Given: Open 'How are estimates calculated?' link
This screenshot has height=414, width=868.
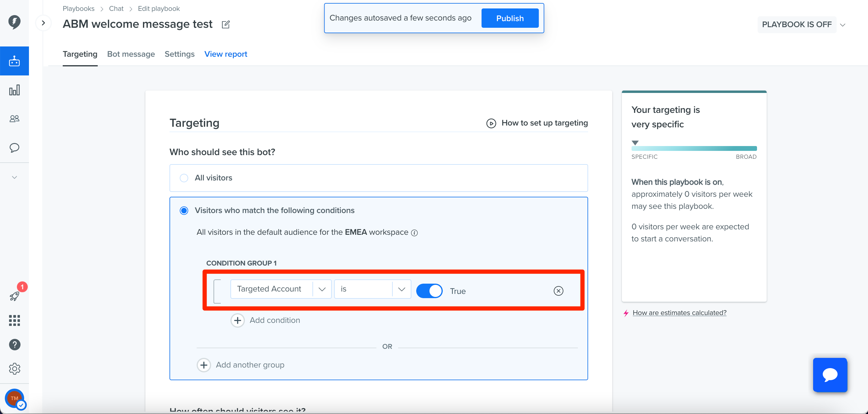Looking at the screenshot, I should tap(679, 313).
